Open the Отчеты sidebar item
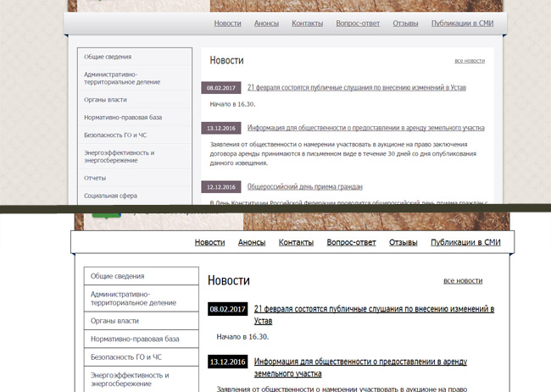 click(x=95, y=178)
